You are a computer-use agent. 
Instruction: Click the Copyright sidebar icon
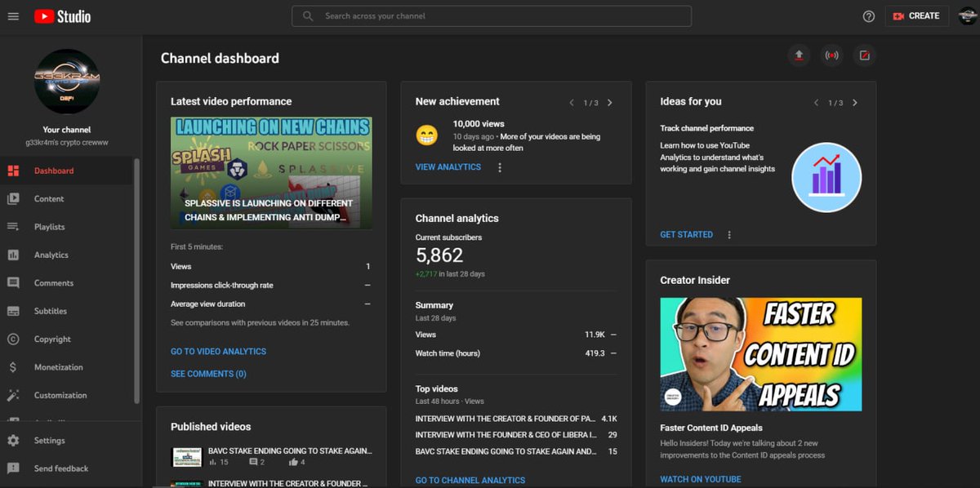(x=13, y=339)
